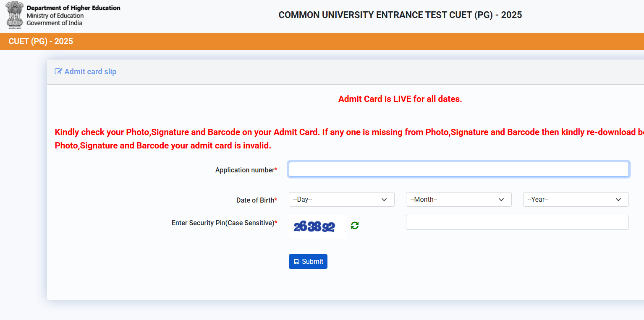Screen dimensions: 644x320
Task: Click the Admit Card is LIVE text
Action: (400, 99)
